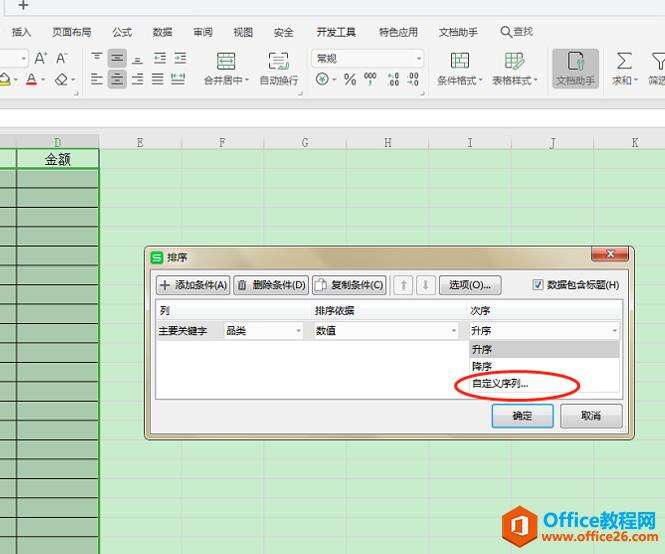This screenshot has width=665, height=554.
Task: Apply the red font color A icon
Action: [x=31, y=79]
